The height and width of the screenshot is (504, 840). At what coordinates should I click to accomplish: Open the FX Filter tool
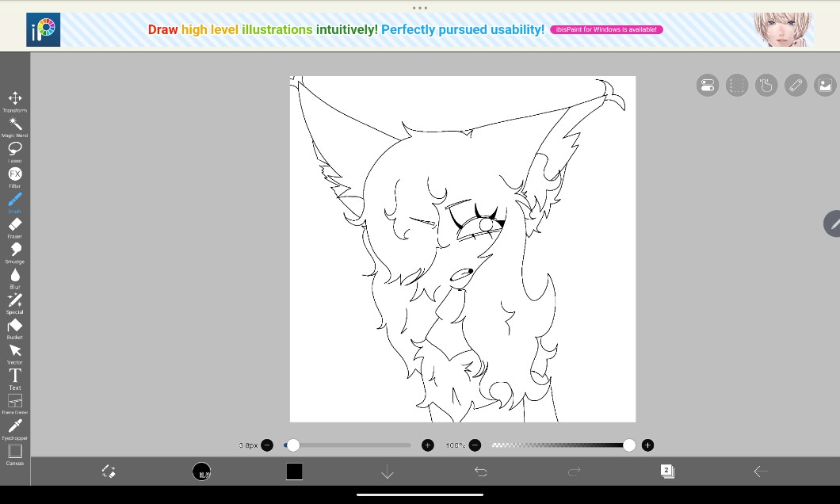point(15,175)
